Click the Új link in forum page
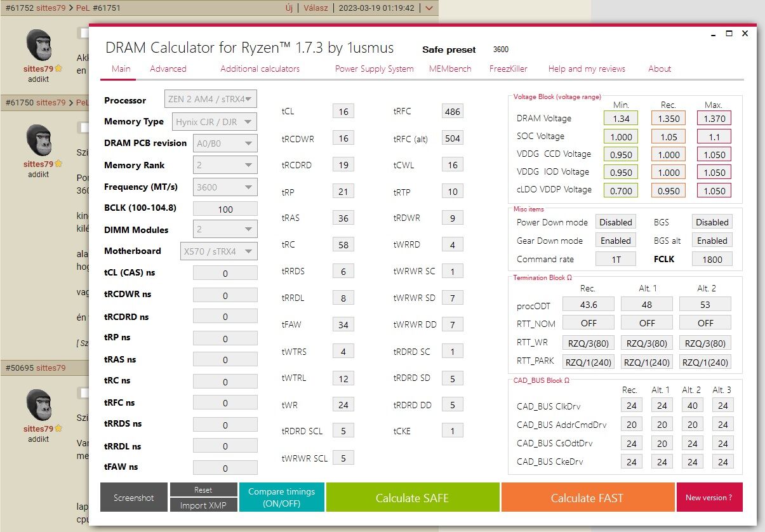 click(x=289, y=8)
